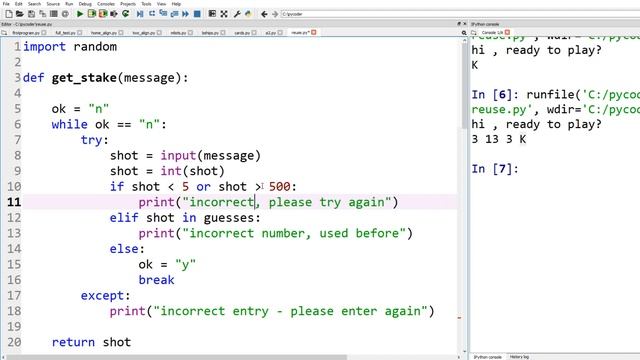Continue execution debug icon
The image size is (640, 360).
tap(185, 14)
